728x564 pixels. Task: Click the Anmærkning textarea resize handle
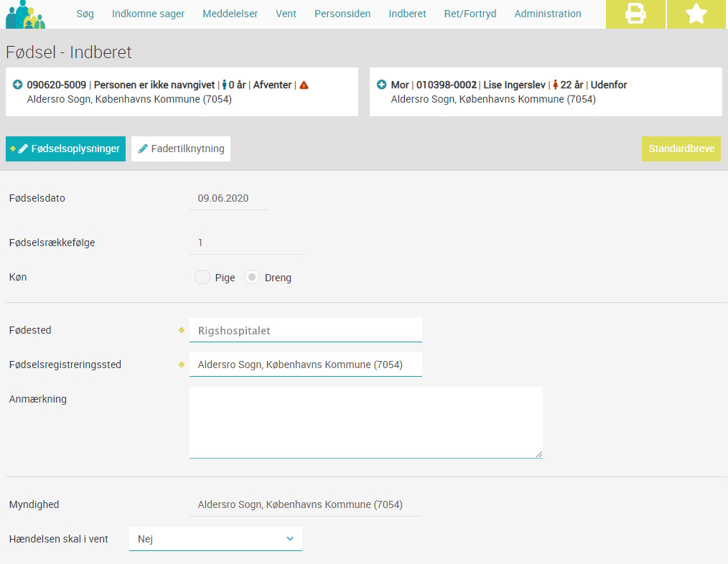coord(538,454)
